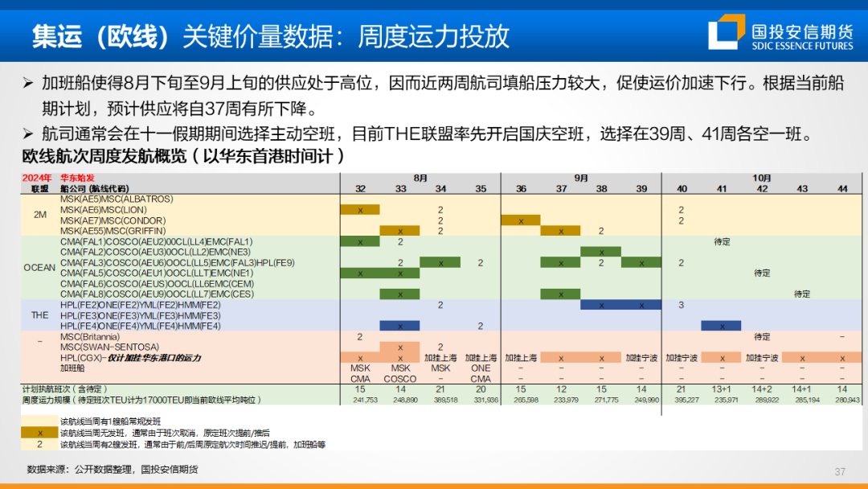Click week 39 column header

pyautogui.click(x=641, y=189)
